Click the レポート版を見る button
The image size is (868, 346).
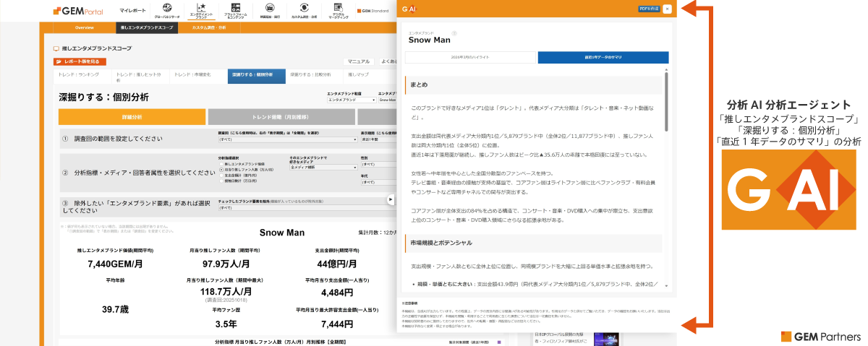[x=80, y=62]
